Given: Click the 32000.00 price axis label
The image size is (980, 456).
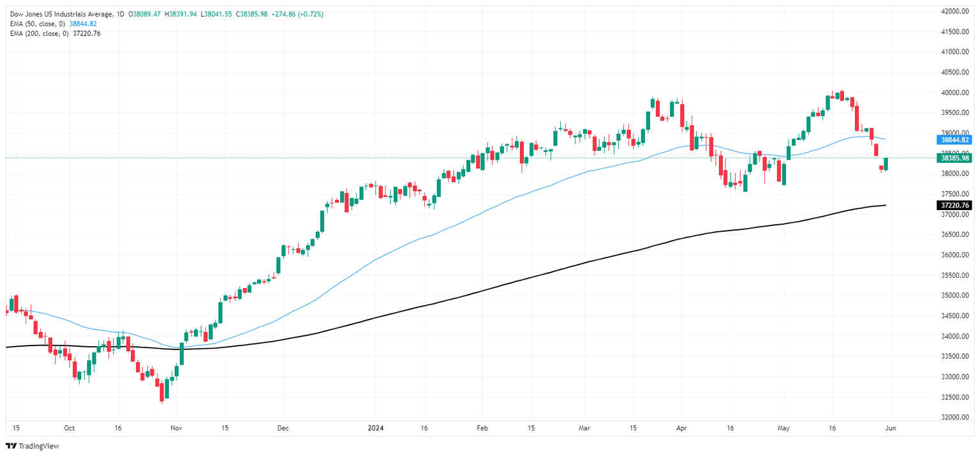Looking at the screenshot, I should 954,417.
